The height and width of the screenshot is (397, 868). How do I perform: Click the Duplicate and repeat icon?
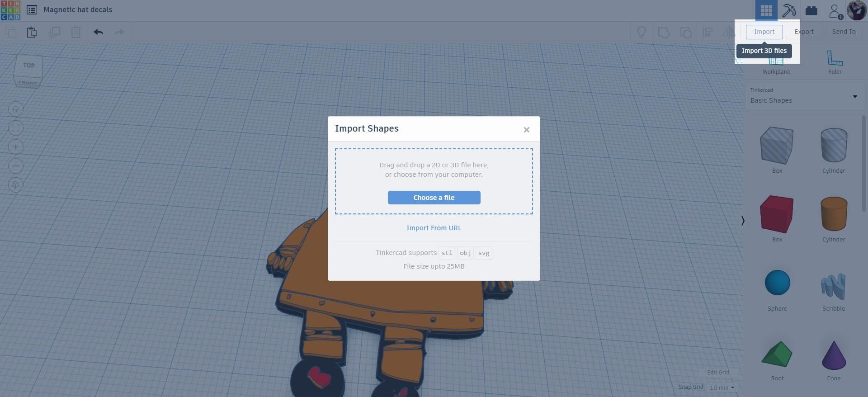54,32
